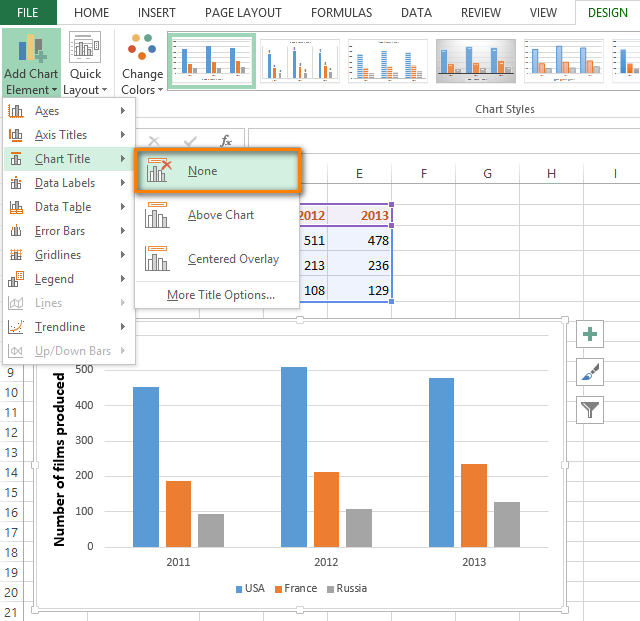Switch to the FORMULAS ribbon tab
The width and height of the screenshot is (640, 621).
click(x=341, y=13)
